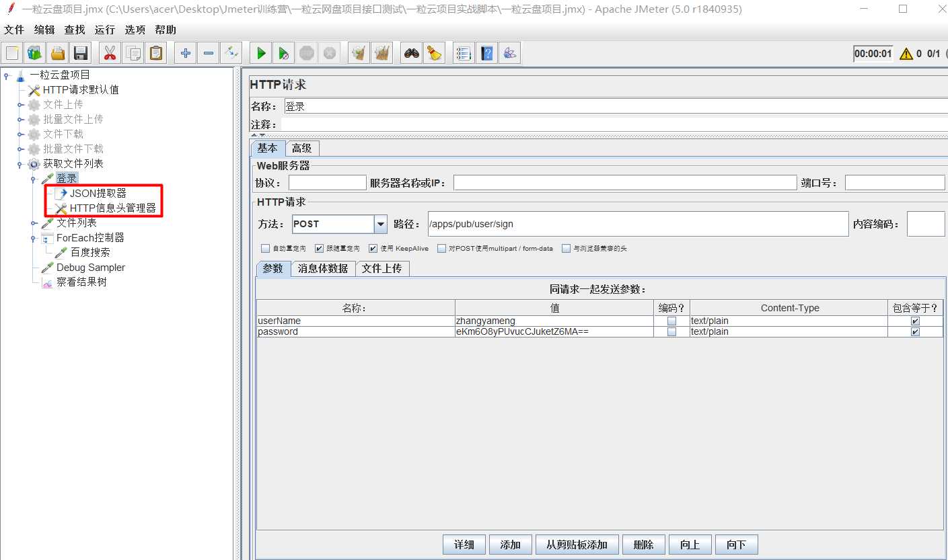Click the Reset search broom icon
Image resolution: width=948 pixels, height=560 pixels.
(435, 53)
